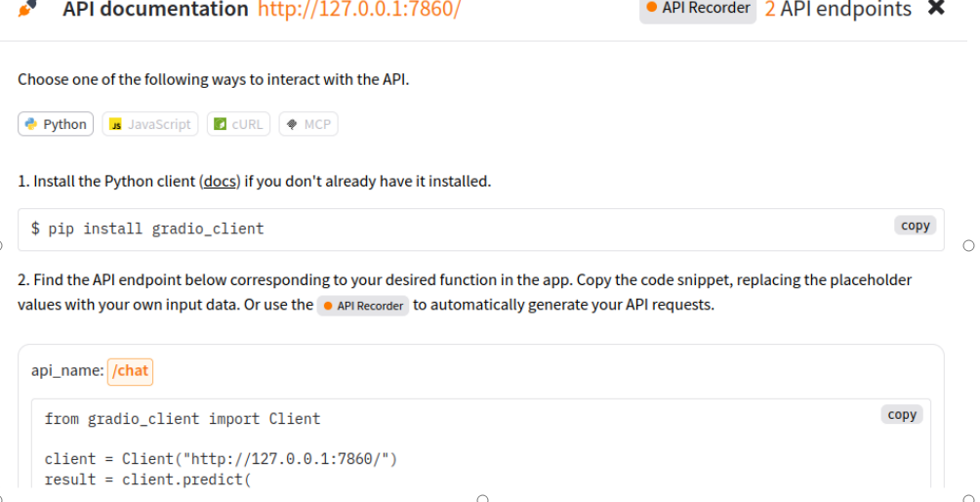This screenshot has width=980, height=502.
Task: Click the API Recorder button in header
Action: coord(698,8)
